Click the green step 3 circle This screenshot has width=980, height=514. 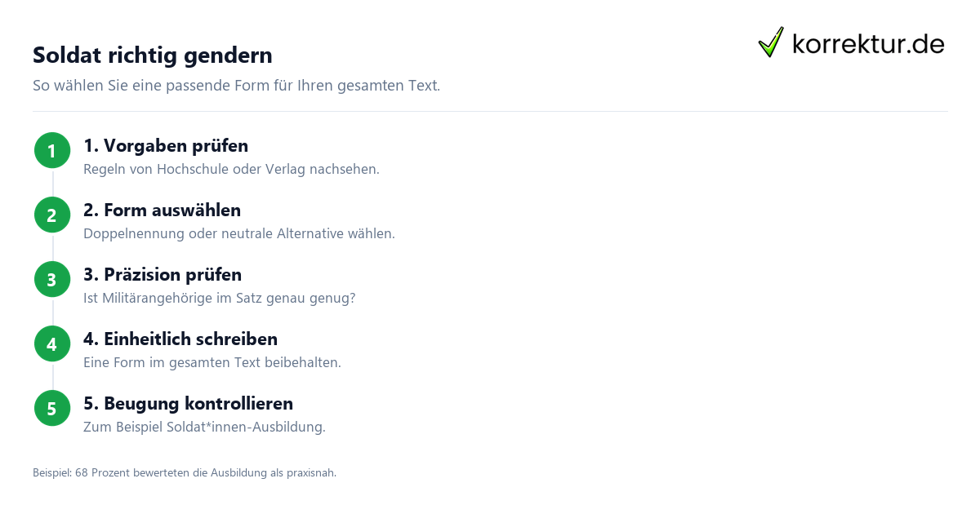pyautogui.click(x=52, y=279)
